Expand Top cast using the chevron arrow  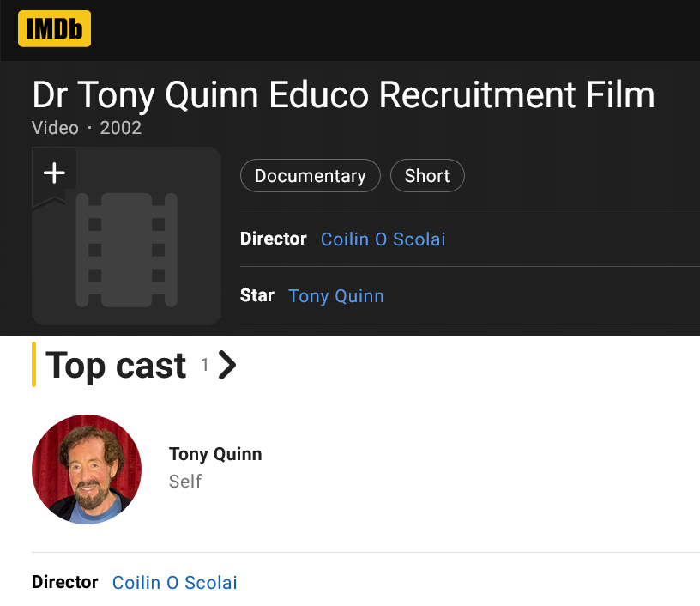(227, 366)
